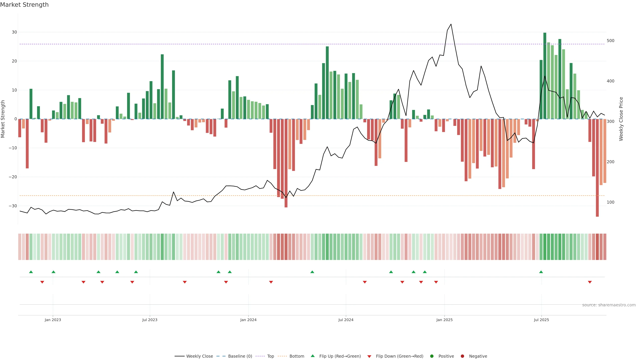Click the last flip-up marker near Jul 2025

point(541,272)
